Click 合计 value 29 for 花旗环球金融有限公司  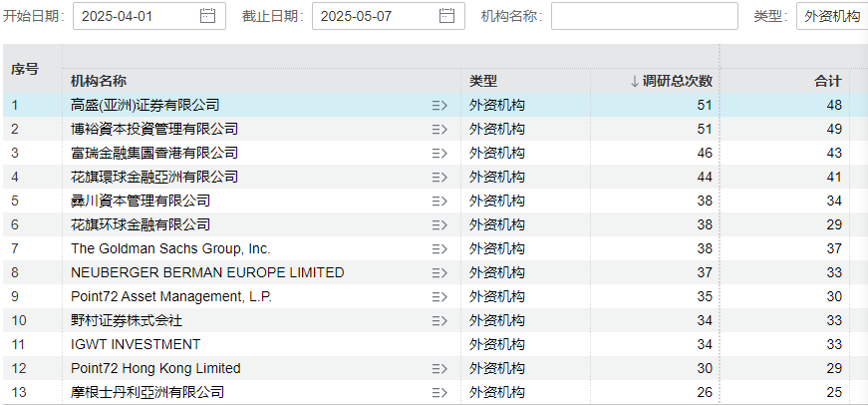click(834, 224)
